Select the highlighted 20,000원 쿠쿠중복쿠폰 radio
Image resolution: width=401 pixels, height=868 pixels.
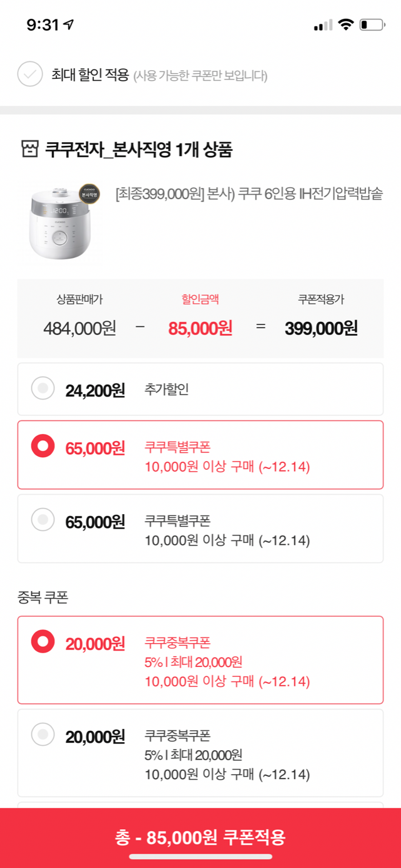43,642
